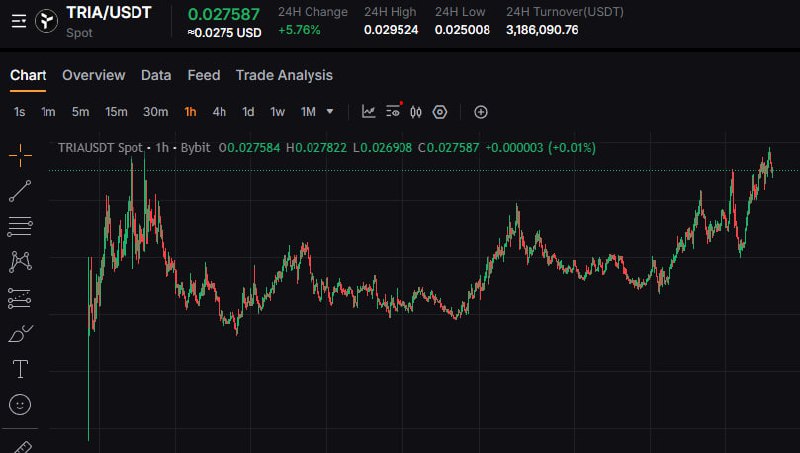
Task: Select the ruler measure tool
Action: [21, 447]
